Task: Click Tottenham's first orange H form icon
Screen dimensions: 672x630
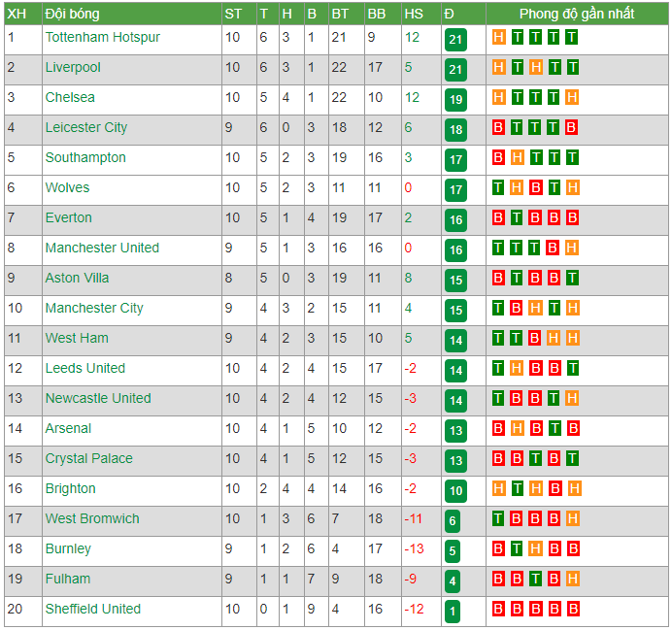Action: click(x=498, y=37)
